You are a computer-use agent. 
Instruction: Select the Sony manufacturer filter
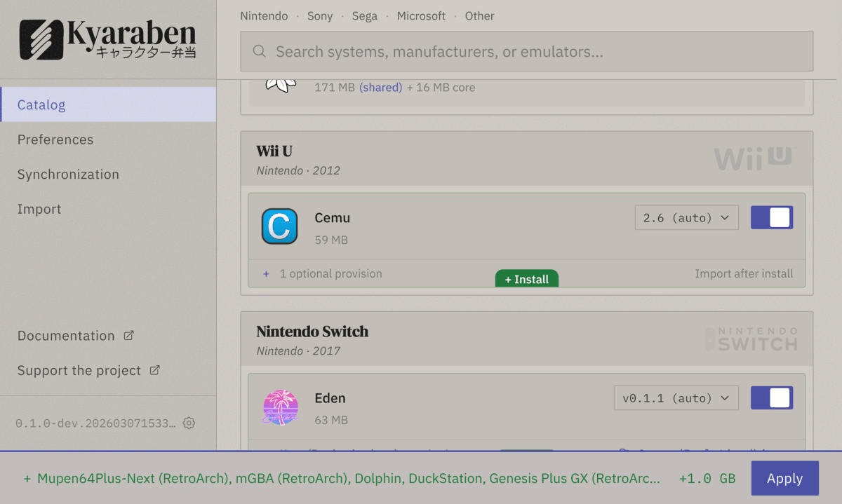coord(320,15)
